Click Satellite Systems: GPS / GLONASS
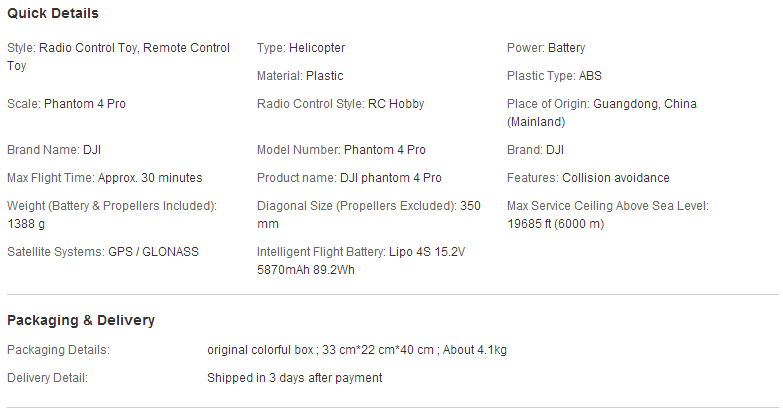The image size is (783, 410). [x=103, y=252]
